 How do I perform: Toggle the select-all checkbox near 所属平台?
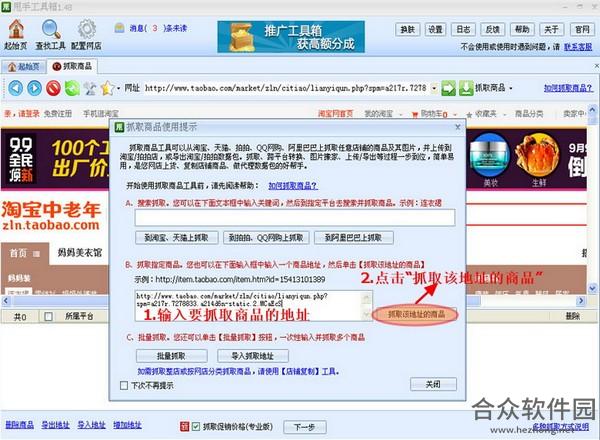(x=49, y=316)
